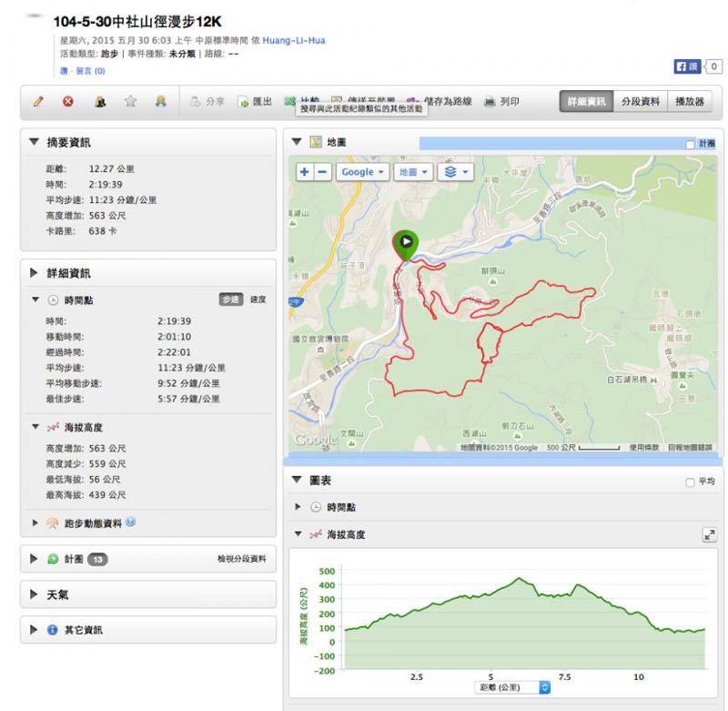728x711 pixels.
Task: Collapse the 地圖 map panel
Action: point(297,141)
